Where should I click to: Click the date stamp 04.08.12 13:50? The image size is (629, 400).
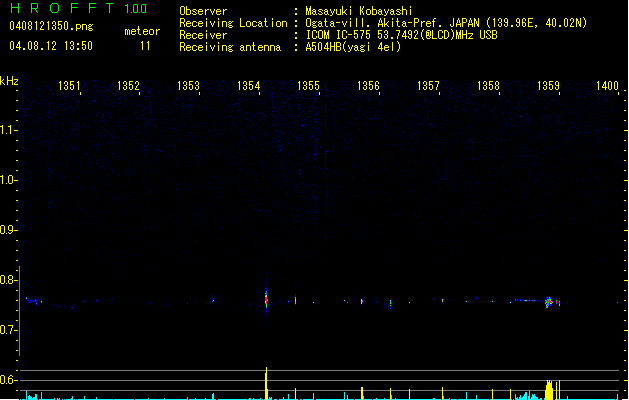(x=51, y=46)
